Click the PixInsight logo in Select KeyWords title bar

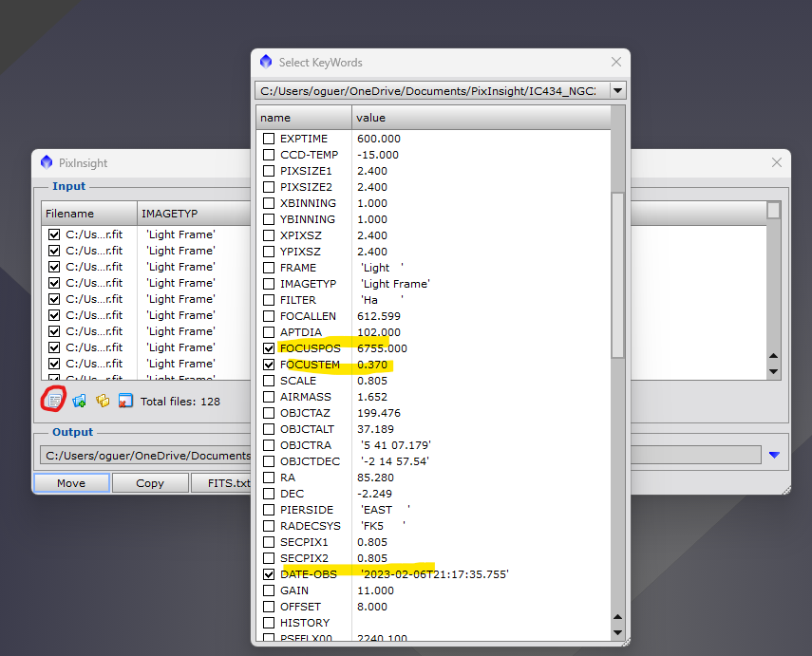[266, 62]
